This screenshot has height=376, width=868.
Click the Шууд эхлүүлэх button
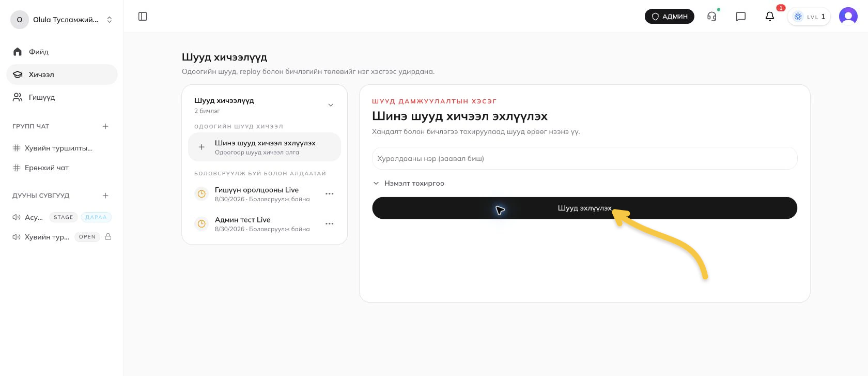[585, 208]
